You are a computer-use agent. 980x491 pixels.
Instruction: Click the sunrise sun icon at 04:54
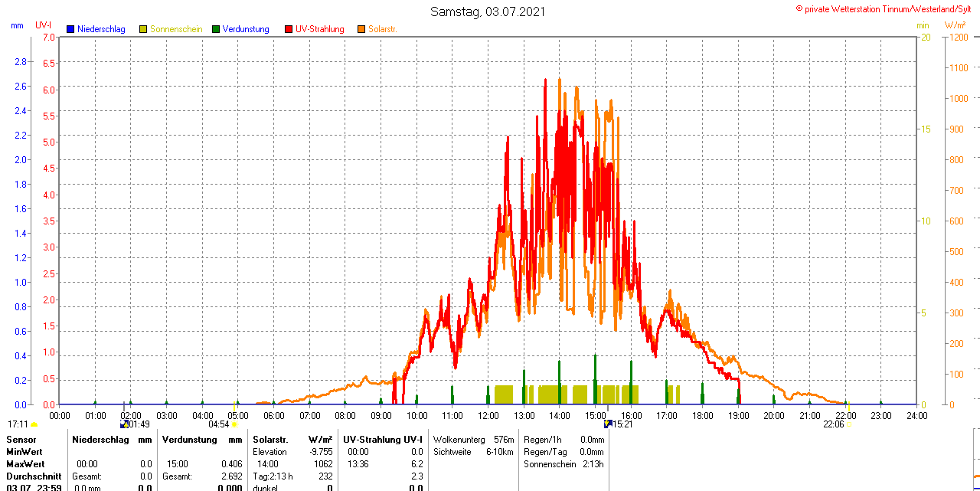pyautogui.click(x=234, y=424)
